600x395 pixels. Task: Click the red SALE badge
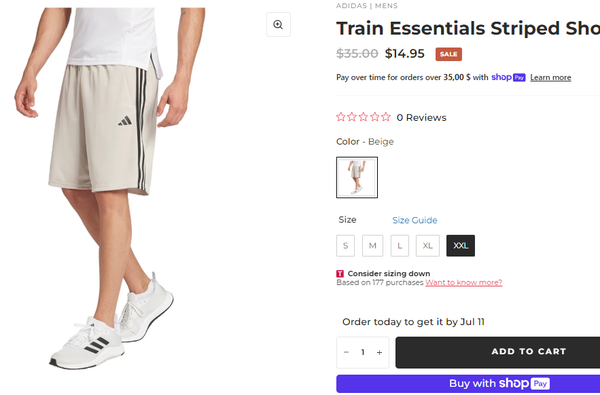[x=448, y=54]
